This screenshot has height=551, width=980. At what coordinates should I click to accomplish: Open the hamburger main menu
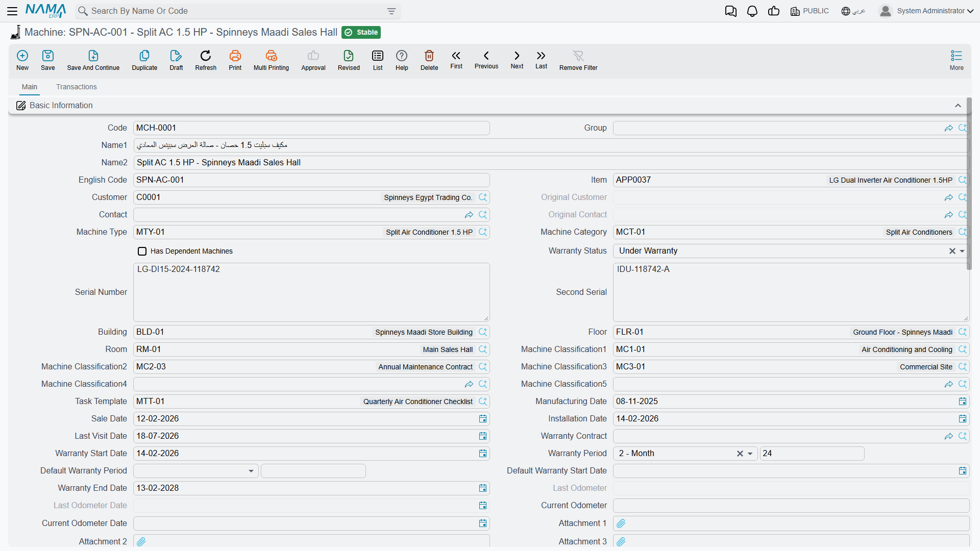point(12,11)
